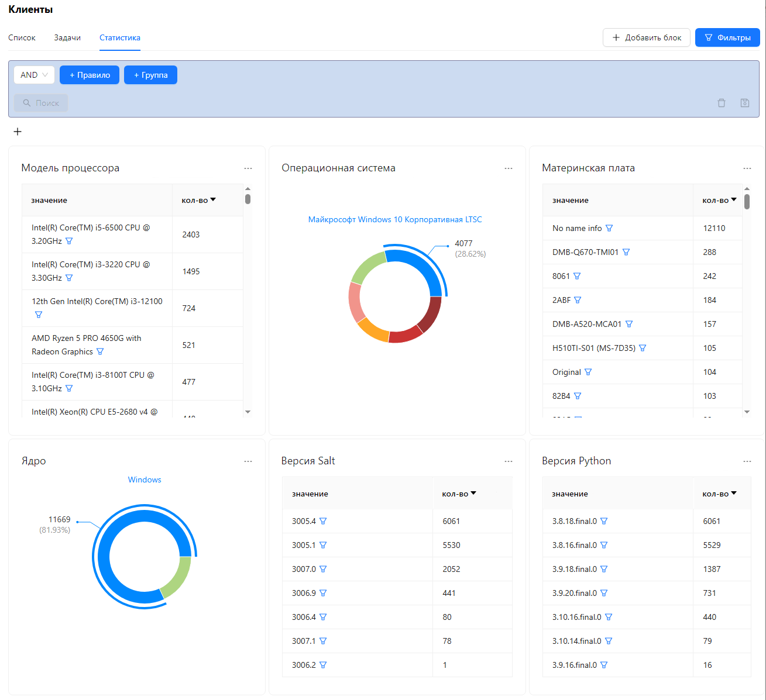This screenshot has width=766, height=700.
Task: Open options menu for Версия Salt block
Action: [509, 461]
